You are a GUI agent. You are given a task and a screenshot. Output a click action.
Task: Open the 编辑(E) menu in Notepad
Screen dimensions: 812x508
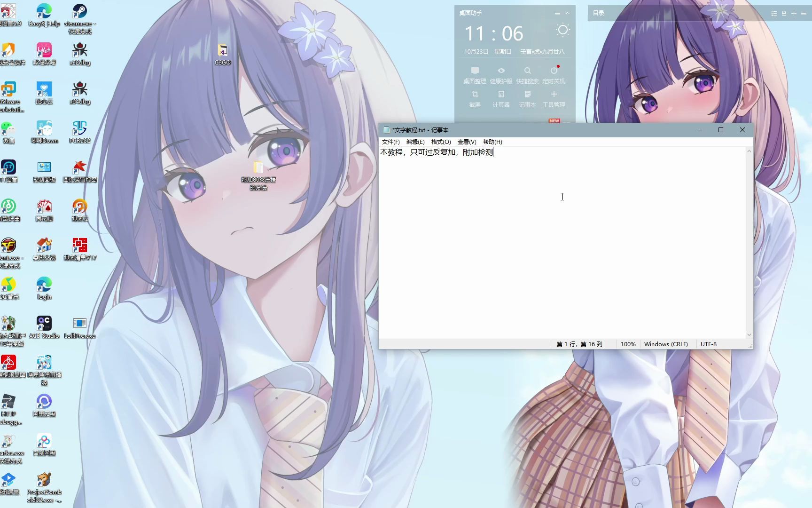pyautogui.click(x=415, y=142)
